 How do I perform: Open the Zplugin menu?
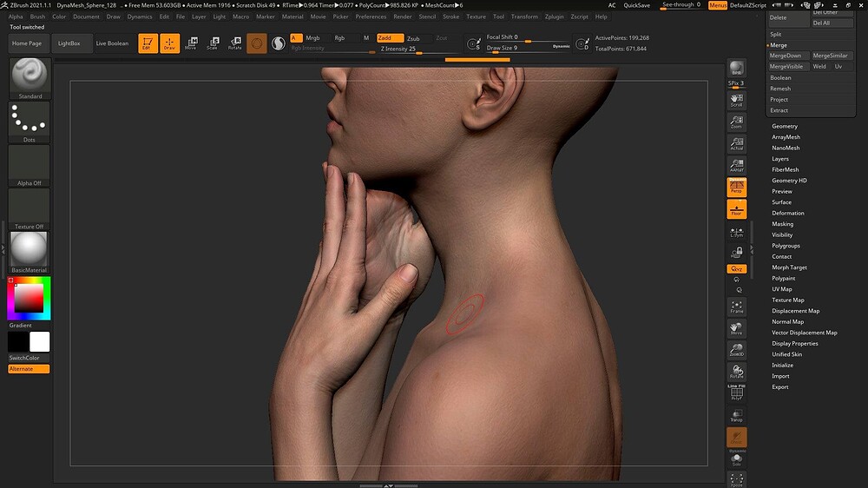click(x=554, y=16)
